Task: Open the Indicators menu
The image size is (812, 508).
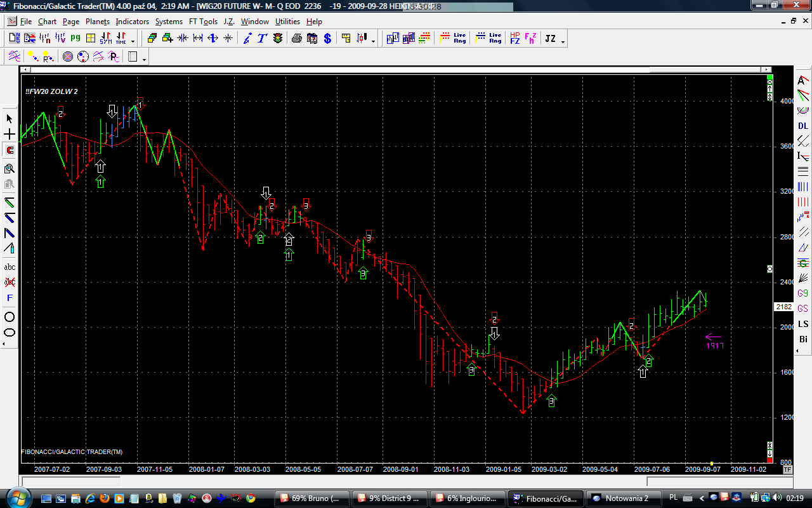Action: tap(132, 22)
